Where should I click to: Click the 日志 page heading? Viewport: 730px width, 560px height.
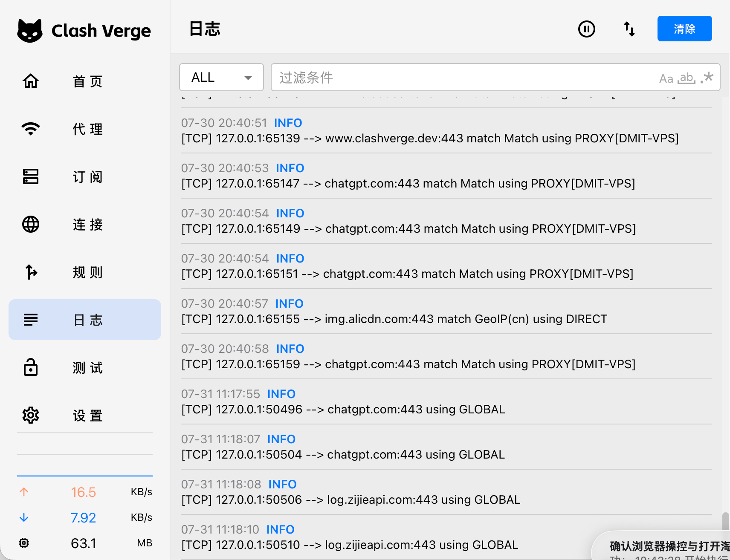[x=205, y=29]
